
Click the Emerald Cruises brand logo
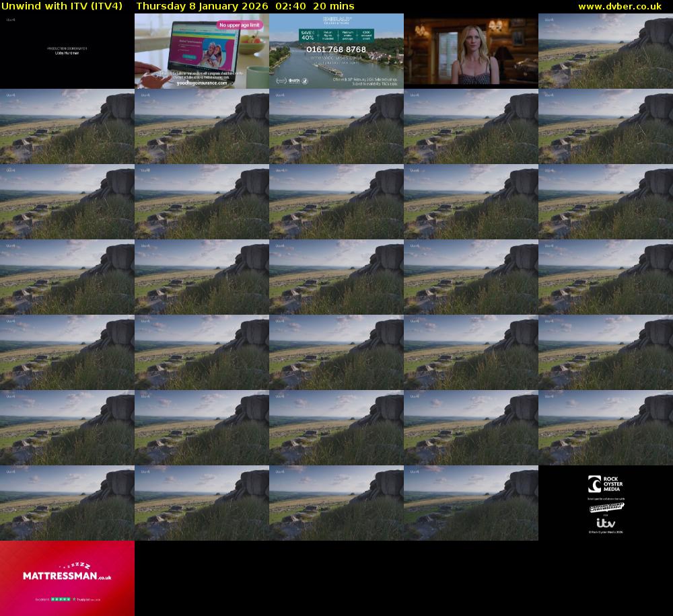click(x=336, y=22)
